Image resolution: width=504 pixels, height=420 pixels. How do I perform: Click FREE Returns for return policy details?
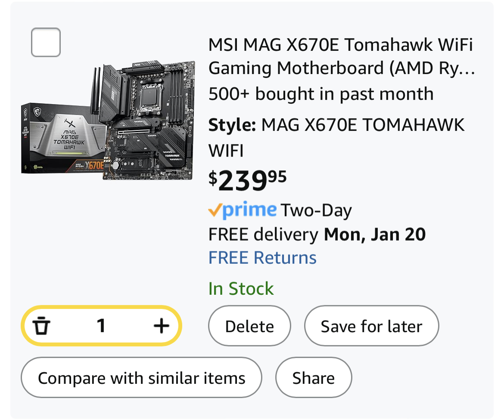click(x=262, y=257)
